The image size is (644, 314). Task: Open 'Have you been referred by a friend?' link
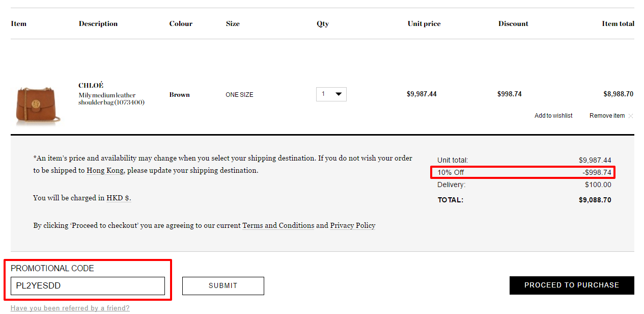tap(70, 308)
